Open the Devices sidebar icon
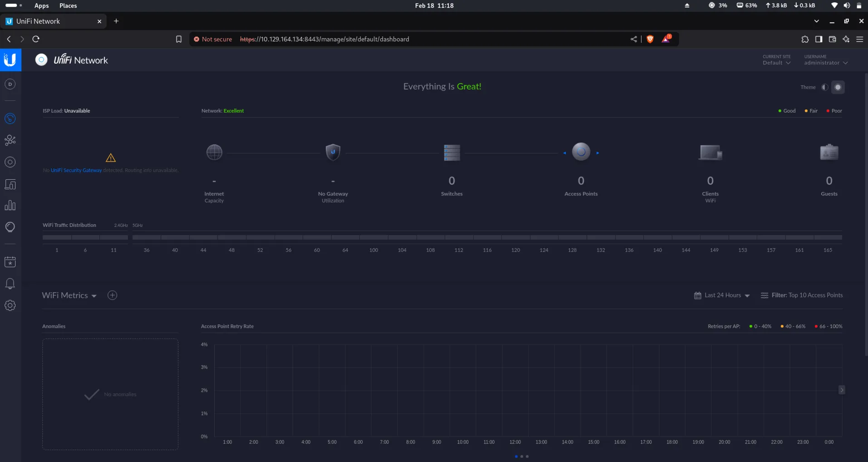The width and height of the screenshot is (868, 462). tap(10, 162)
